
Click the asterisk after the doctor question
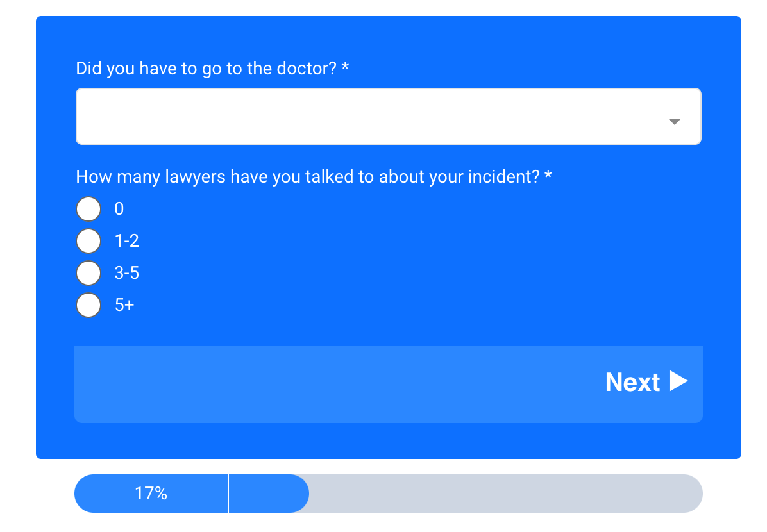coord(345,67)
